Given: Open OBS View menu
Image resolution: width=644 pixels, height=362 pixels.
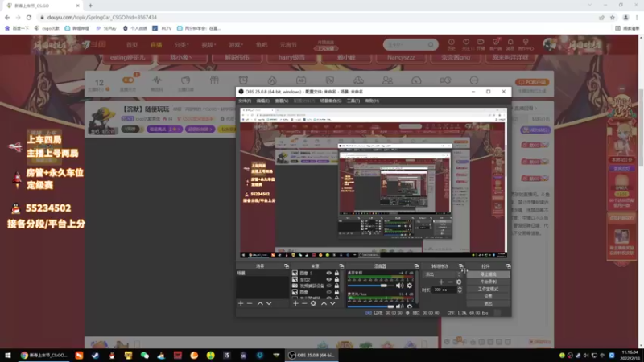Looking at the screenshot, I should pos(282,101).
